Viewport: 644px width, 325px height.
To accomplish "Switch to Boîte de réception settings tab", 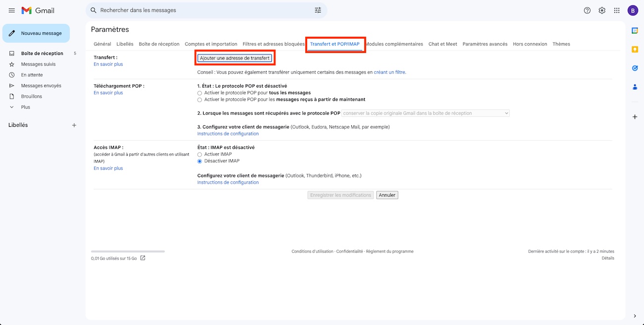I will tap(159, 44).
